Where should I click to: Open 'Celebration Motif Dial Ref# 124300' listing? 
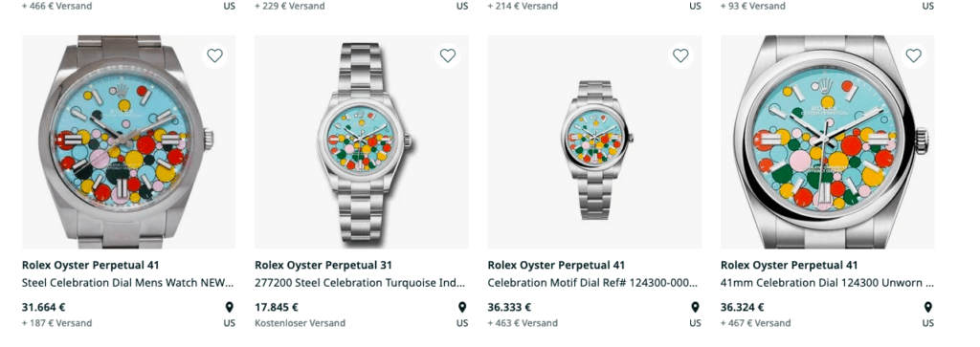tap(593, 283)
